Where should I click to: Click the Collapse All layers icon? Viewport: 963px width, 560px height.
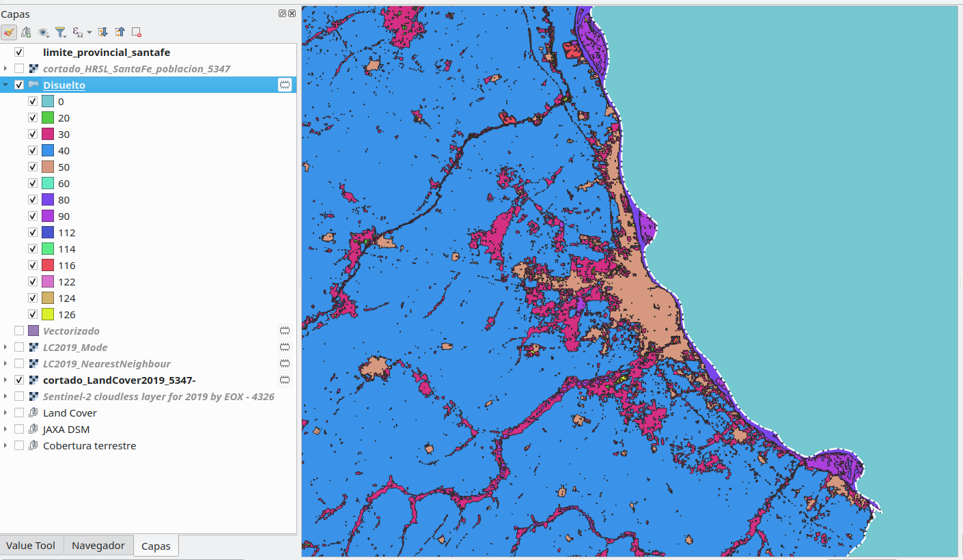click(x=120, y=32)
